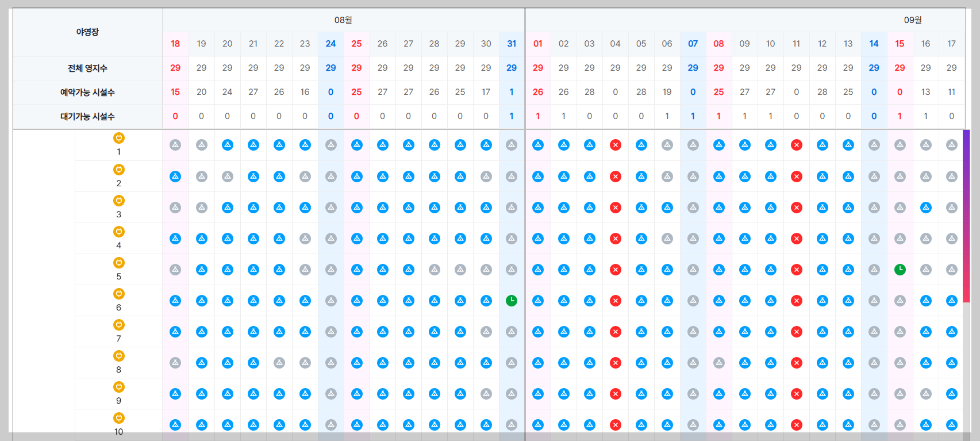The image size is (980, 441).
Task: Click gray tent icon for site 5 on Aug 29
Action: [460, 270]
